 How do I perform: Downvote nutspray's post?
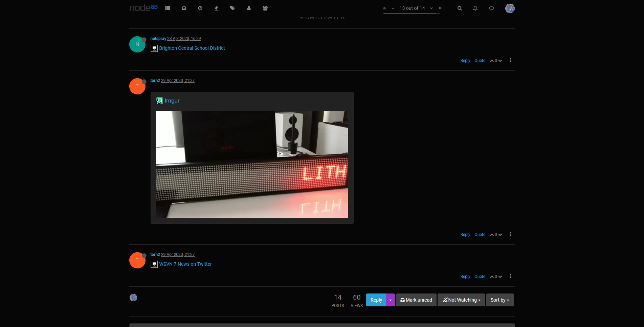[x=501, y=61]
